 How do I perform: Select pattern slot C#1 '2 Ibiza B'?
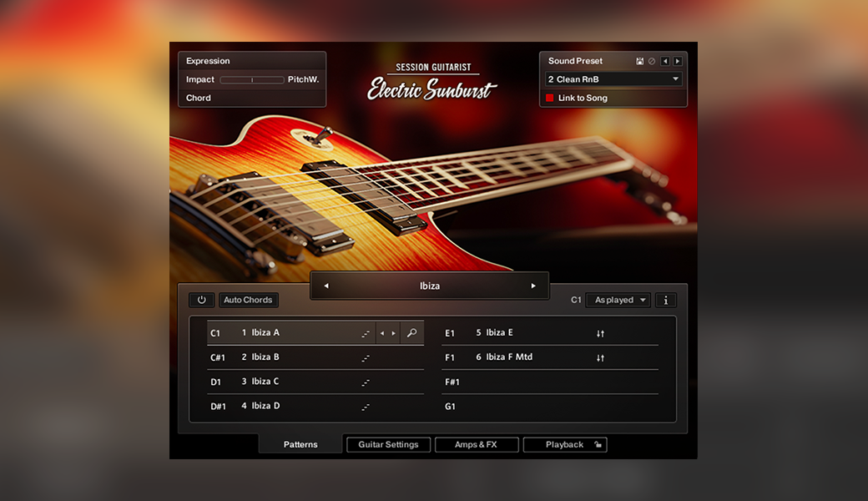pyautogui.click(x=315, y=357)
